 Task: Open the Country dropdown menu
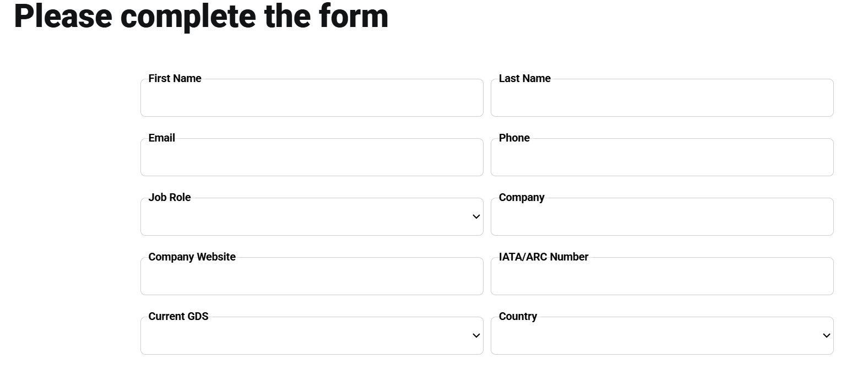[x=661, y=335]
